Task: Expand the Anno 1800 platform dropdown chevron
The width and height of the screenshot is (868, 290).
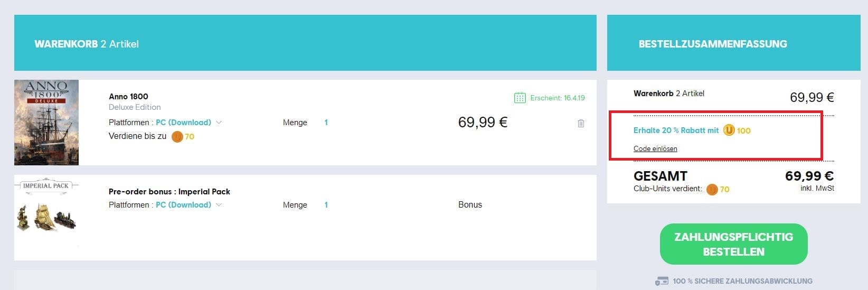Action: click(219, 123)
